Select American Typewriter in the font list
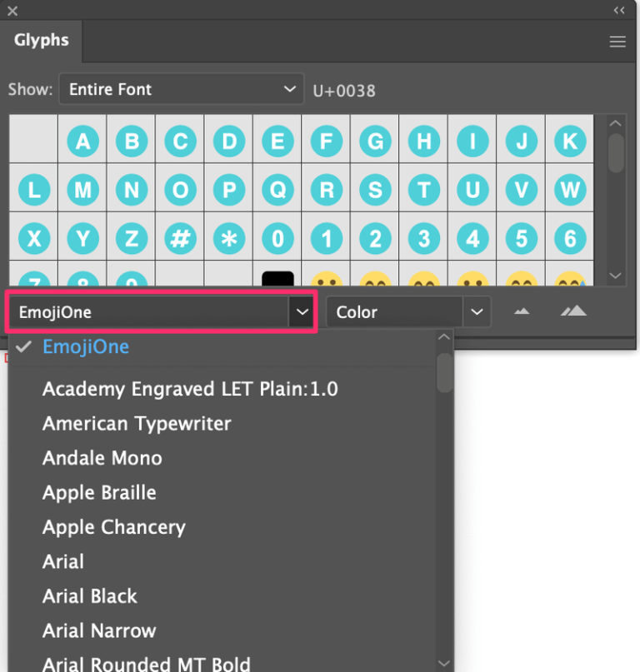This screenshot has width=640, height=672. coord(136,423)
